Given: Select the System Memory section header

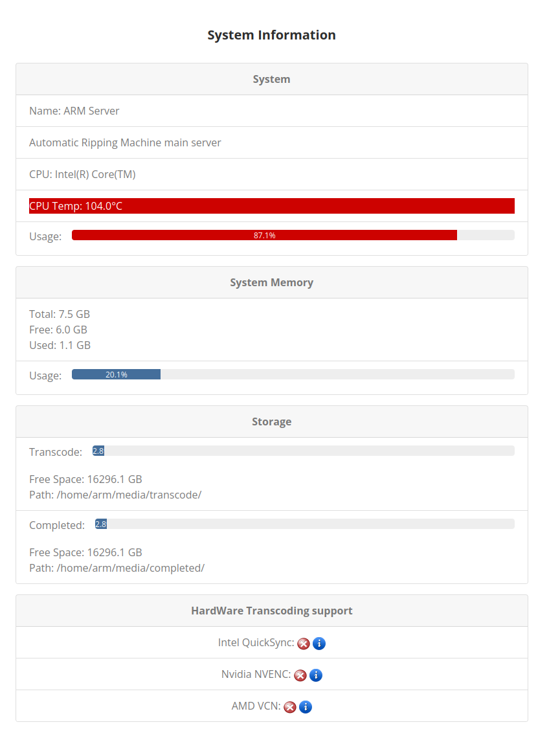Looking at the screenshot, I should click(271, 282).
